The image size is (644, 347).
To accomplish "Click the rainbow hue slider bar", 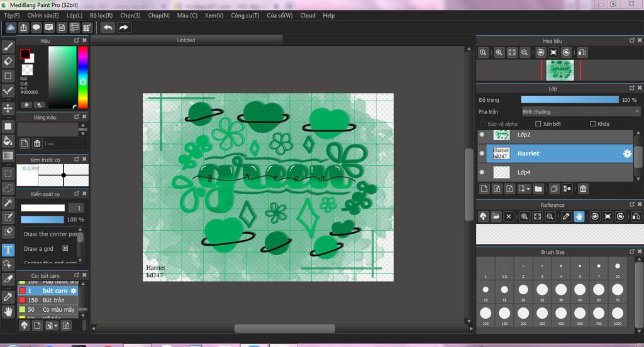I will coord(83,77).
